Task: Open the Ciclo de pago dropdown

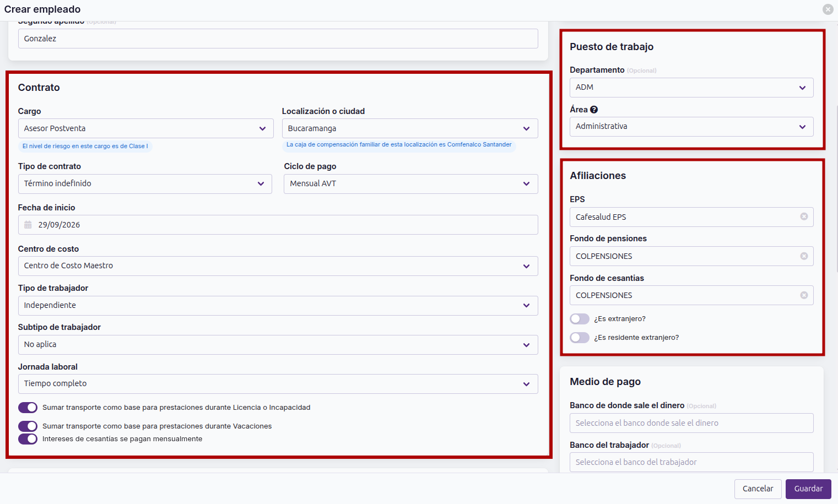Action: [x=411, y=184]
